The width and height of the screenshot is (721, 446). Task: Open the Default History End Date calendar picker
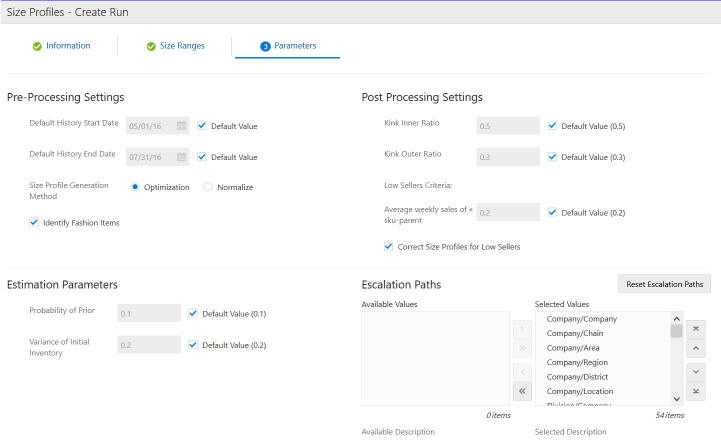(x=182, y=157)
